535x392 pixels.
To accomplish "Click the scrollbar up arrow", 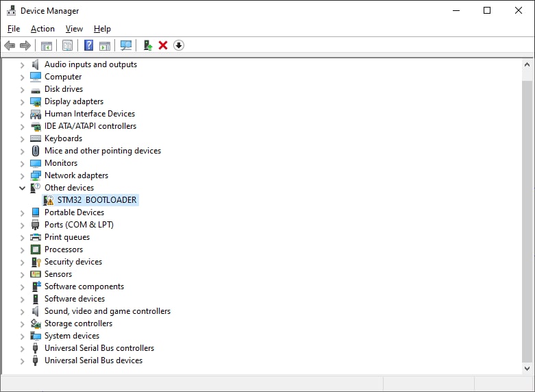I will 527,64.
